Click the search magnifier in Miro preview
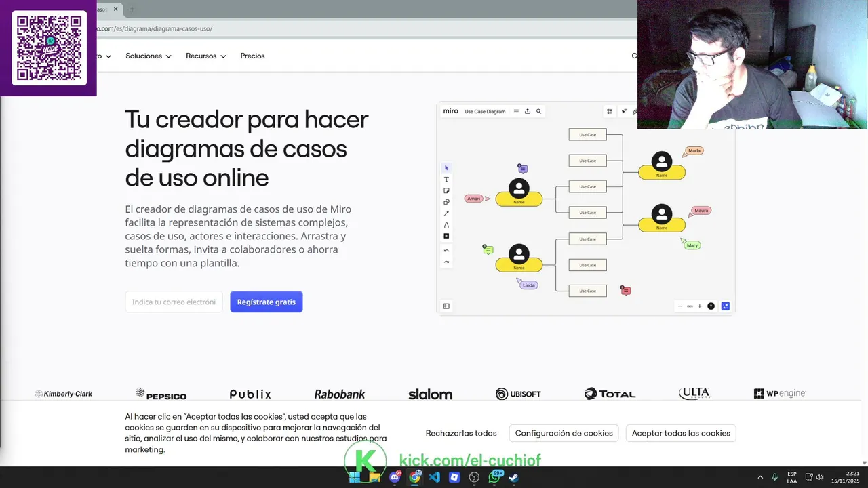The height and width of the screenshot is (488, 868). (539, 111)
